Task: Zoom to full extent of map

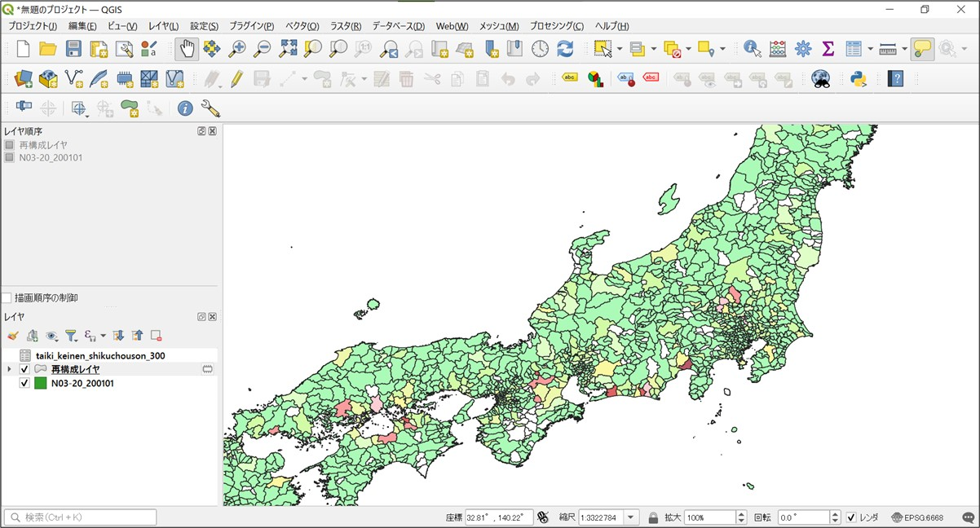Action: point(288,49)
